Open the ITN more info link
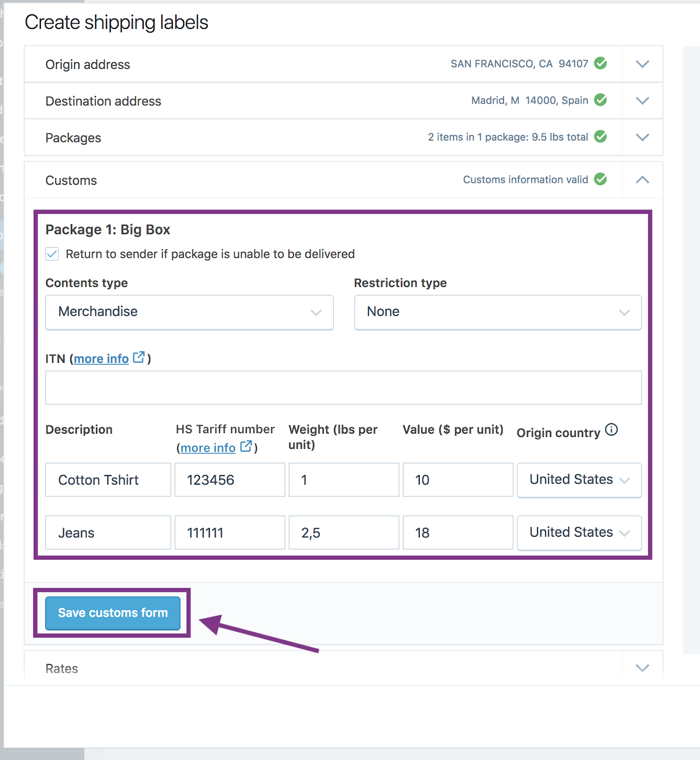The image size is (700, 760). [x=101, y=359]
